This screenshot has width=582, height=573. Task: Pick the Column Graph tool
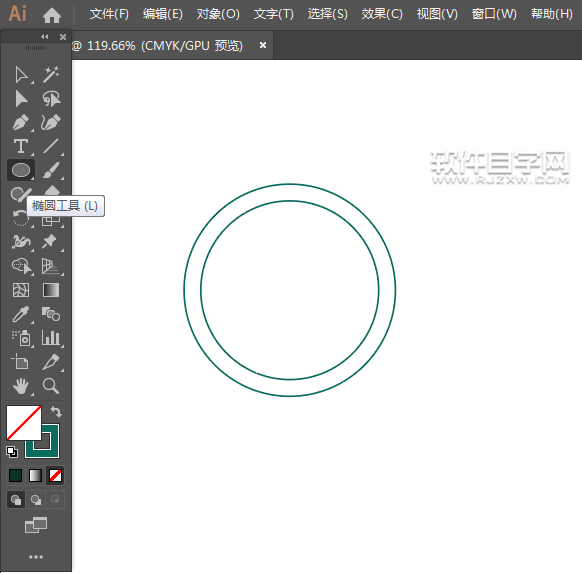pyautogui.click(x=51, y=338)
